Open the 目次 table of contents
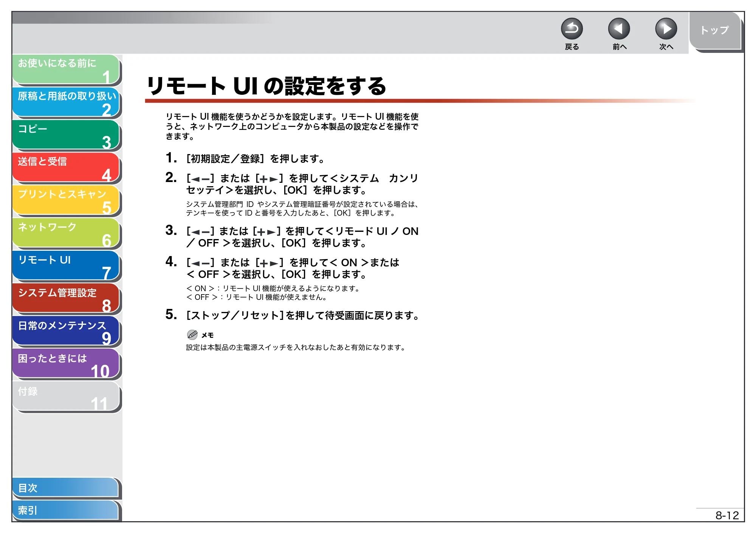This screenshot has height=534, width=756. [x=66, y=488]
